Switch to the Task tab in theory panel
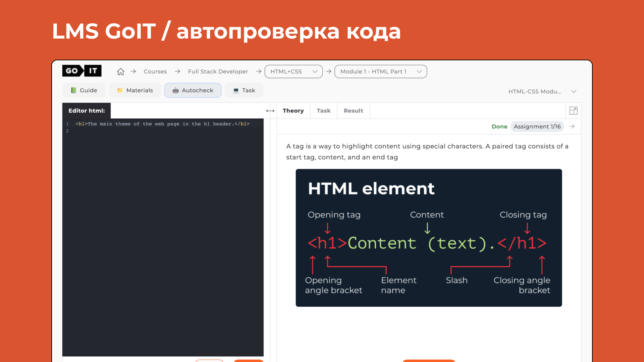The image size is (644, 362). 324,111
